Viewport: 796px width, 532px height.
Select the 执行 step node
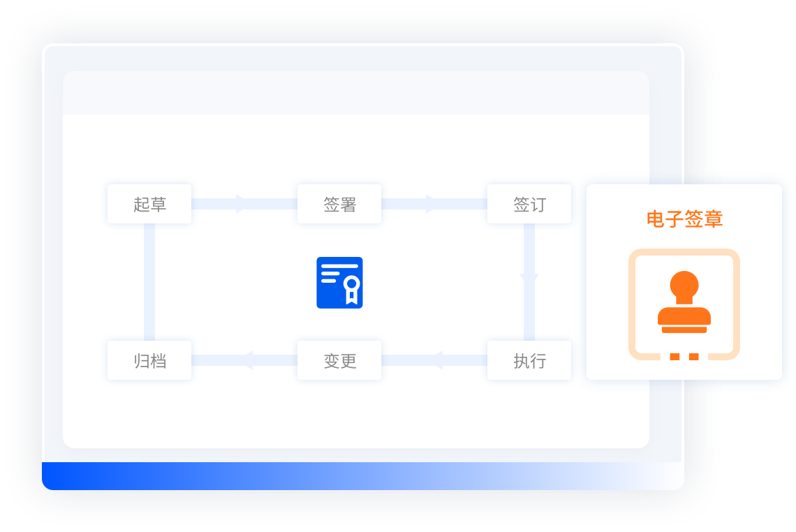click(x=529, y=360)
